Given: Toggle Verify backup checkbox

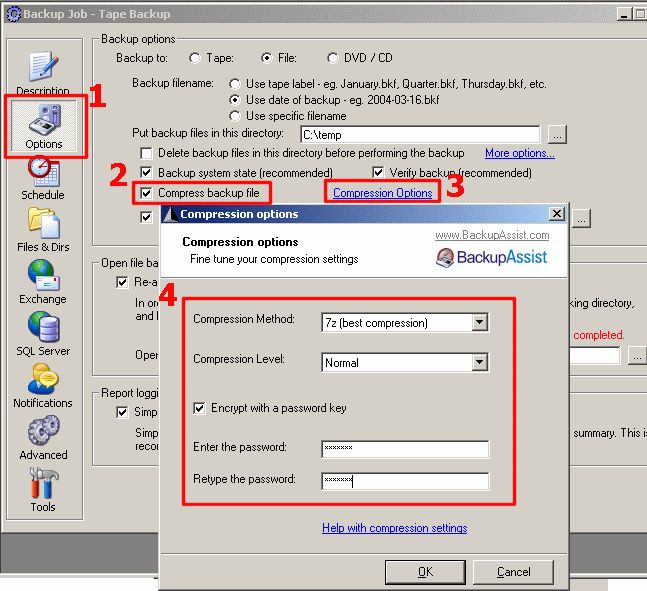Looking at the screenshot, I should click(378, 173).
